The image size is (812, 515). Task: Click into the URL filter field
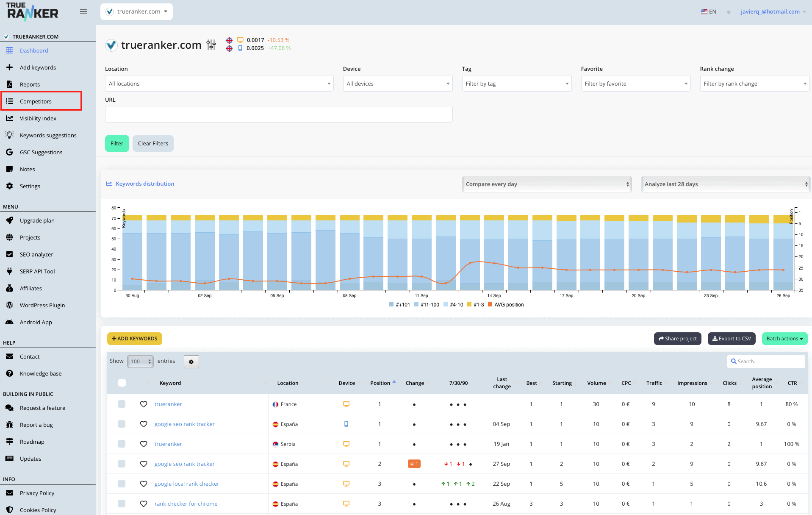(x=279, y=114)
